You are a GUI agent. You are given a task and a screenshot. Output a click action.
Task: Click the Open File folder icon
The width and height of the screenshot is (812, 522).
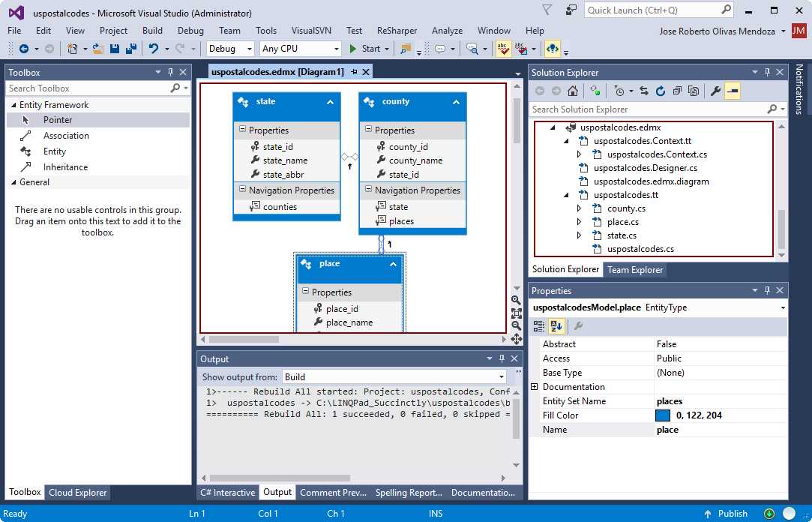[x=98, y=49]
